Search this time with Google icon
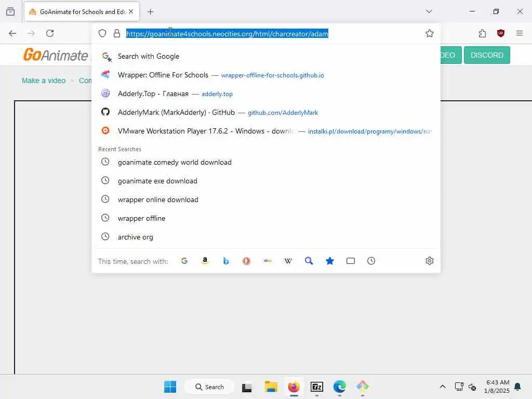Screen dimensions: 532x399 point(184,261)
